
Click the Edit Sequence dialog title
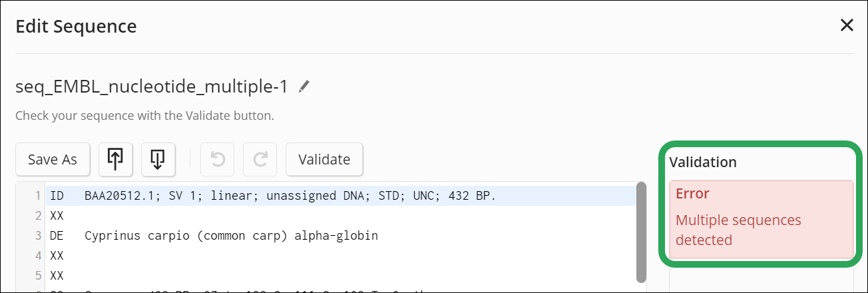tap(76, 27)
